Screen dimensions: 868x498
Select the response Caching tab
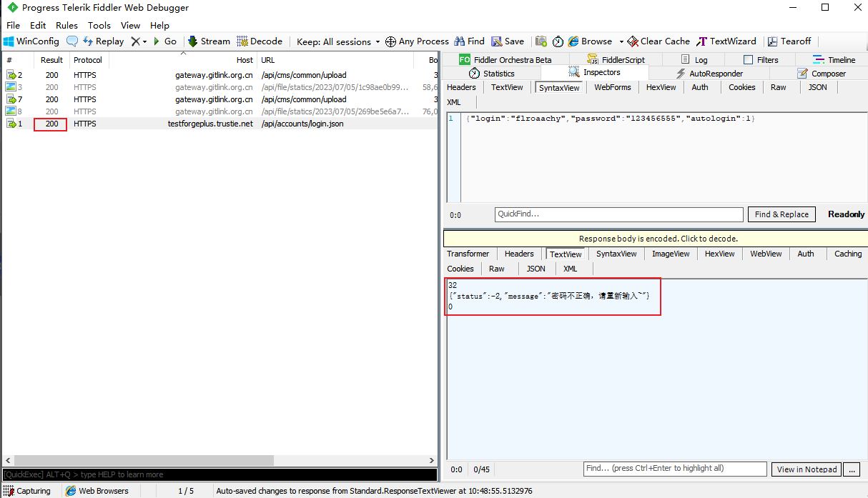click(848, 254)
